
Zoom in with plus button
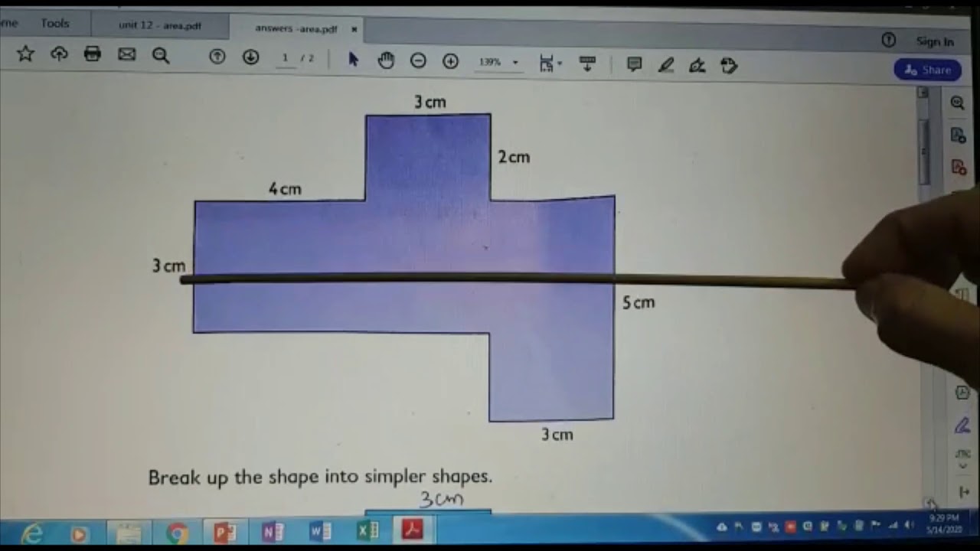click(451, 61)
